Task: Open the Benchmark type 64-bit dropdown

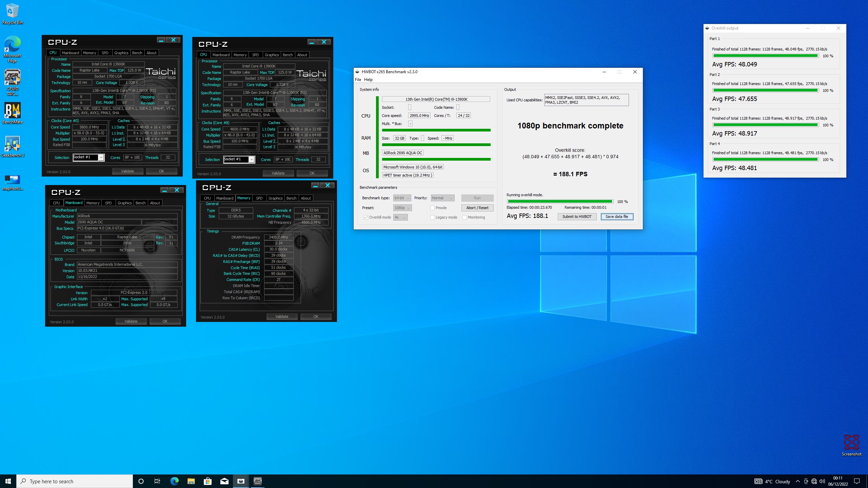Action: tap(402, 198)
